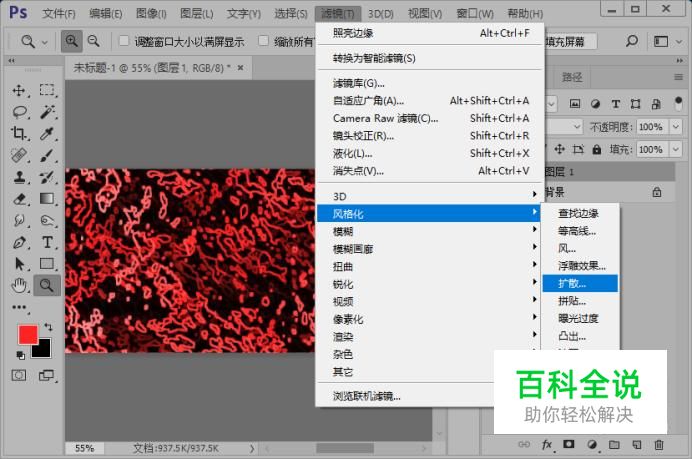Open the opacity value dropdown
Screen dimensions: 692x459
(x=676, y=127)
